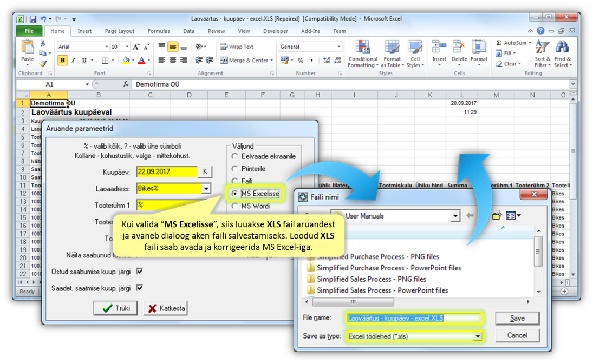
Task: Switch to the Insert ribbon tab
Action: pyautogui.click(x=84, y=31)
